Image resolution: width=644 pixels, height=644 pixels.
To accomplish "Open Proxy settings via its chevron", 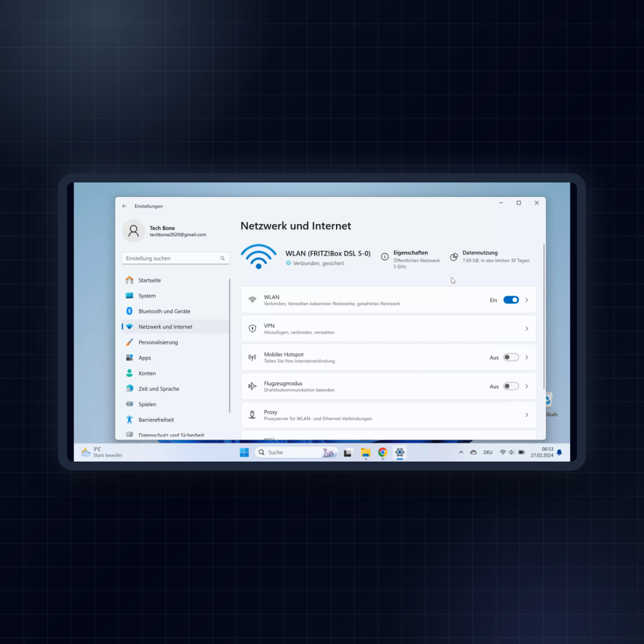I will [527, 415].
